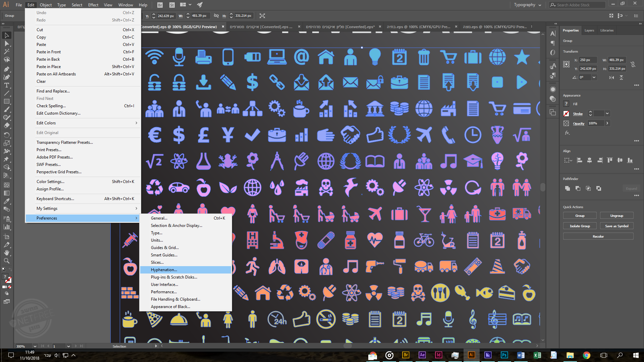
Task: Toggle constrain proportions in control bar
Action: [x=216, y=16]
